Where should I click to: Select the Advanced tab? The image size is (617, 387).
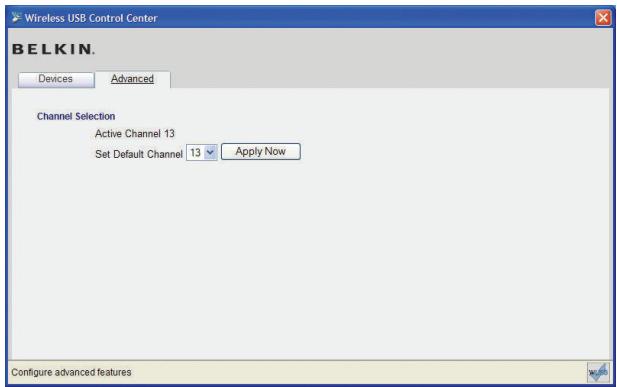133,79
